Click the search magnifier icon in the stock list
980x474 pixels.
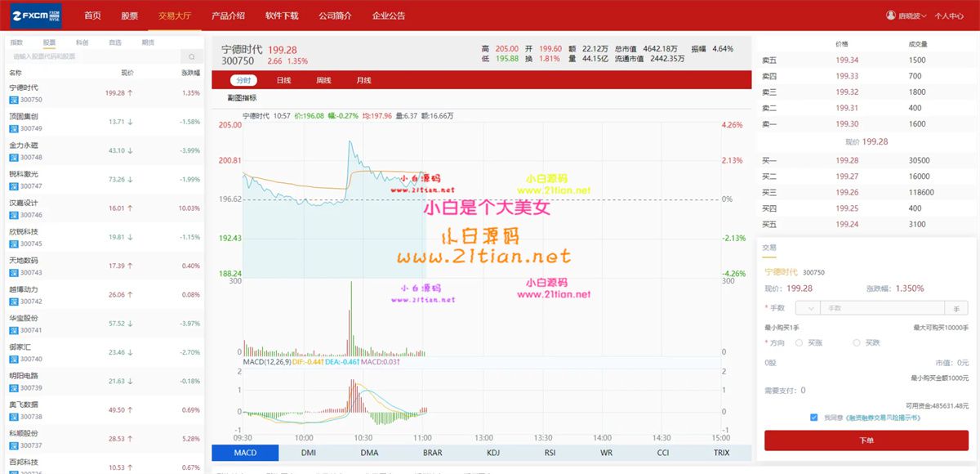coord(192,56)
